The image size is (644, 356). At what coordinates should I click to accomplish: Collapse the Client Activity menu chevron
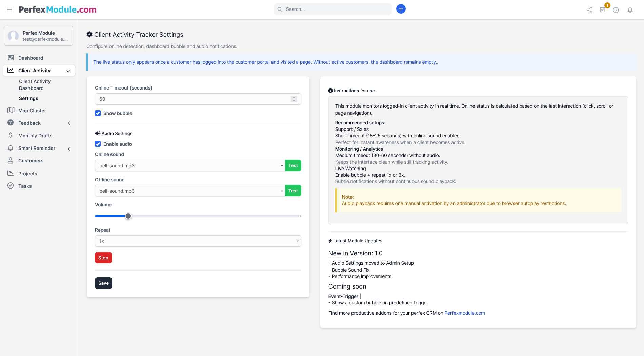(68, 71)
